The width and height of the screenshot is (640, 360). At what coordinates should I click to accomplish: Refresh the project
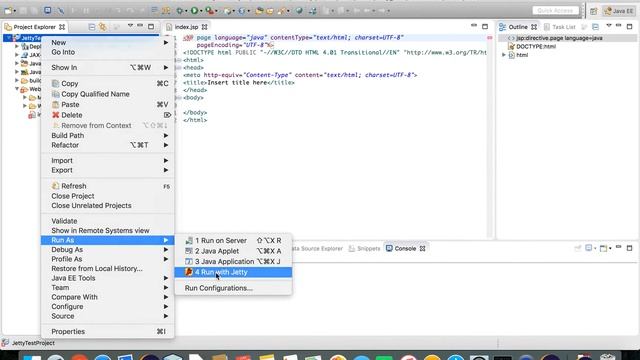(108, 186)
